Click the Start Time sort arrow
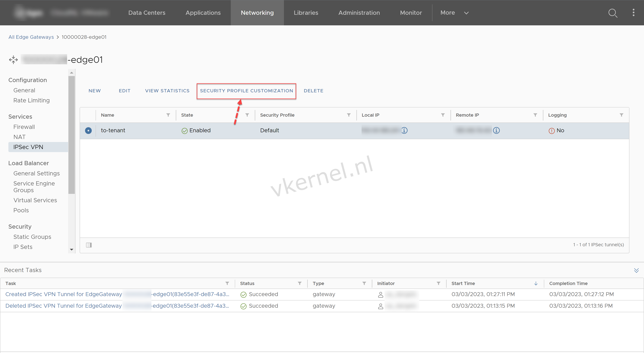The image size is (644, 353). pos(536,284)
